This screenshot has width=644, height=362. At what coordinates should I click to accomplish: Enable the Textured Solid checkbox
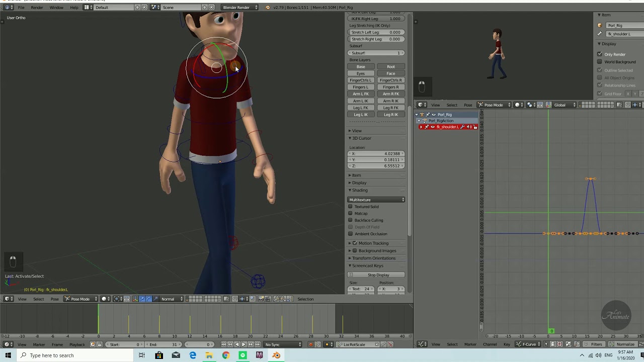point(351,207)
